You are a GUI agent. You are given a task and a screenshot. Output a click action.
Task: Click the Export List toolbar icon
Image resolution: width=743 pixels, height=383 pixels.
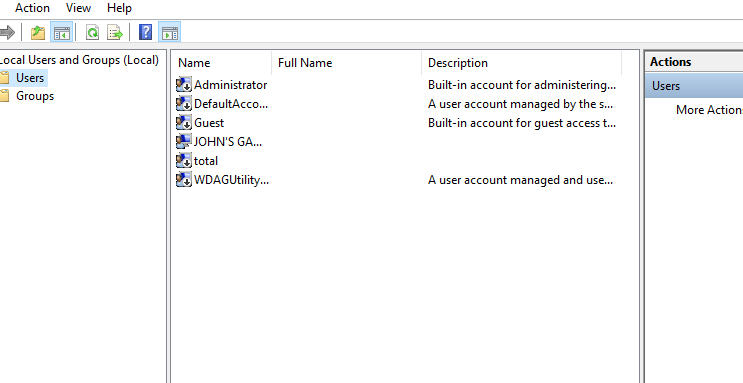coord(115,33)
